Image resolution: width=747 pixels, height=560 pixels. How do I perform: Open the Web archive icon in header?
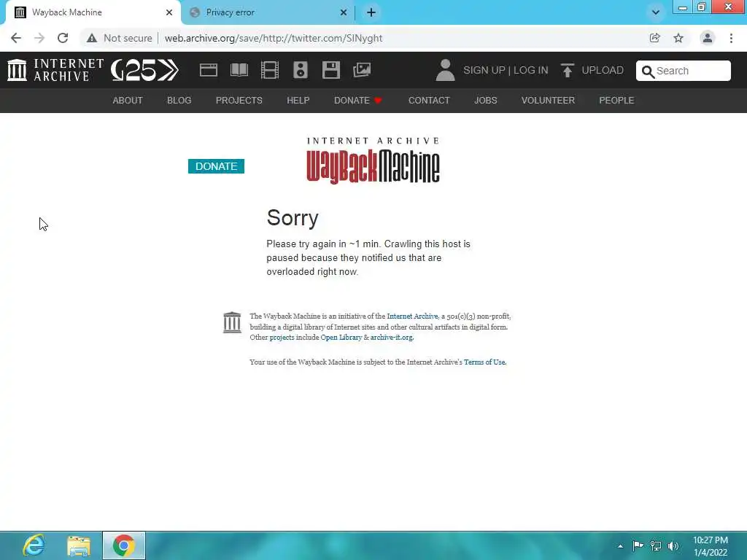point(208,70)
